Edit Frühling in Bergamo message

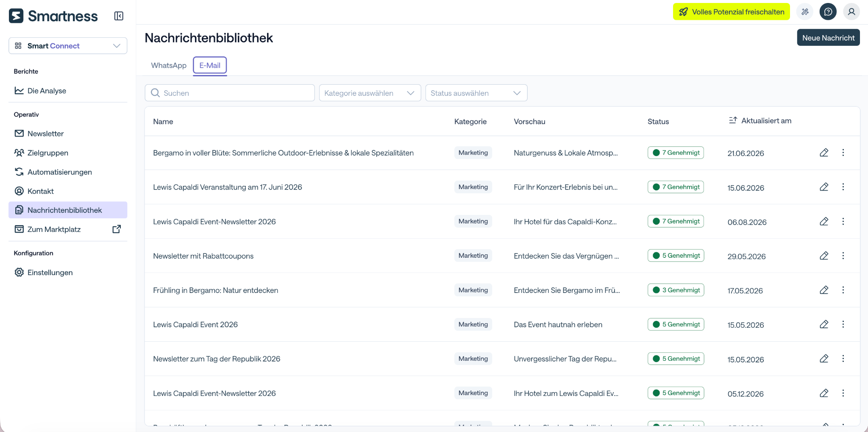tap(824, 290)
